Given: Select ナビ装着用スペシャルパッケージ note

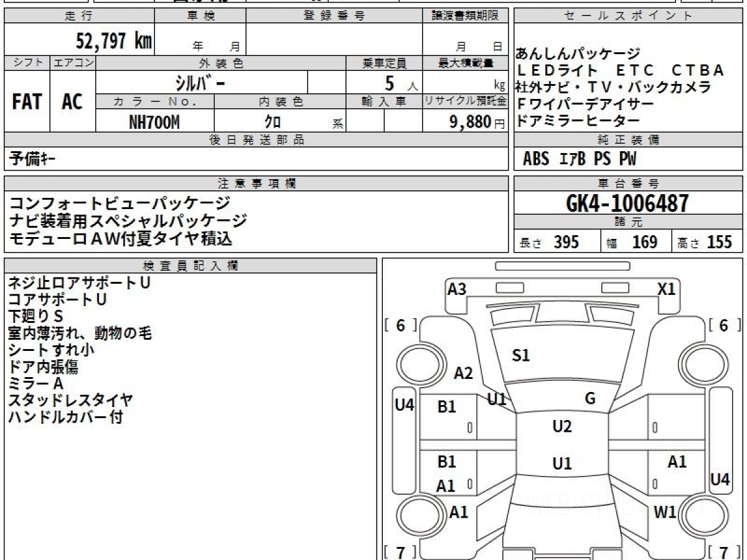Looking at the screenshot, I should (x=128, y=220).
